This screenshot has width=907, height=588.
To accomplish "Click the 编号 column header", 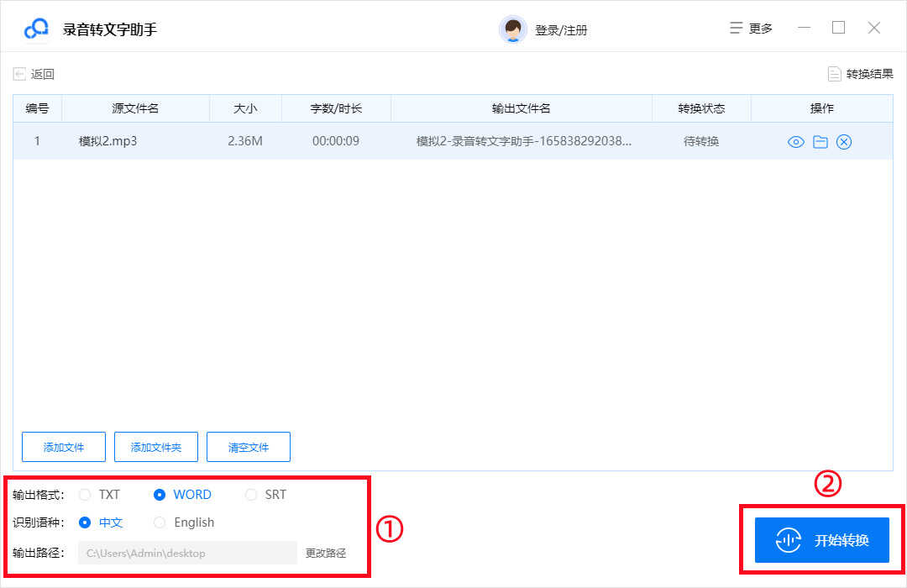I will point(37,108).
